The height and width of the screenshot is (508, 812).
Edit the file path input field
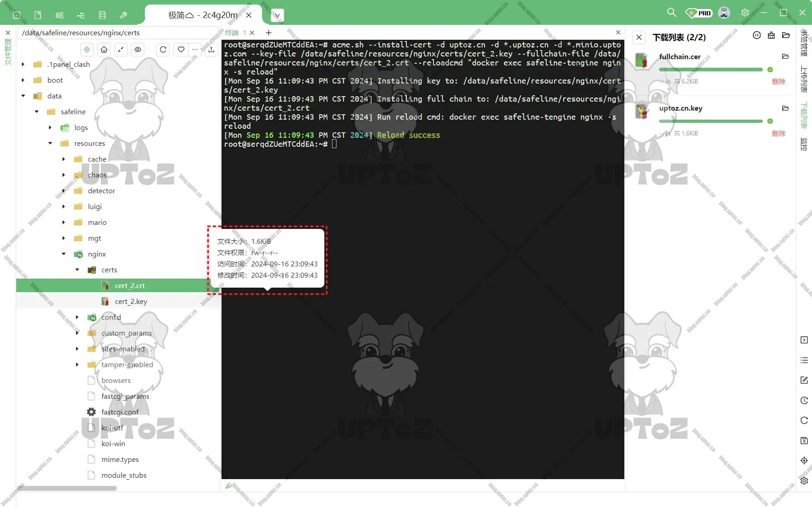tap(117, 33)
